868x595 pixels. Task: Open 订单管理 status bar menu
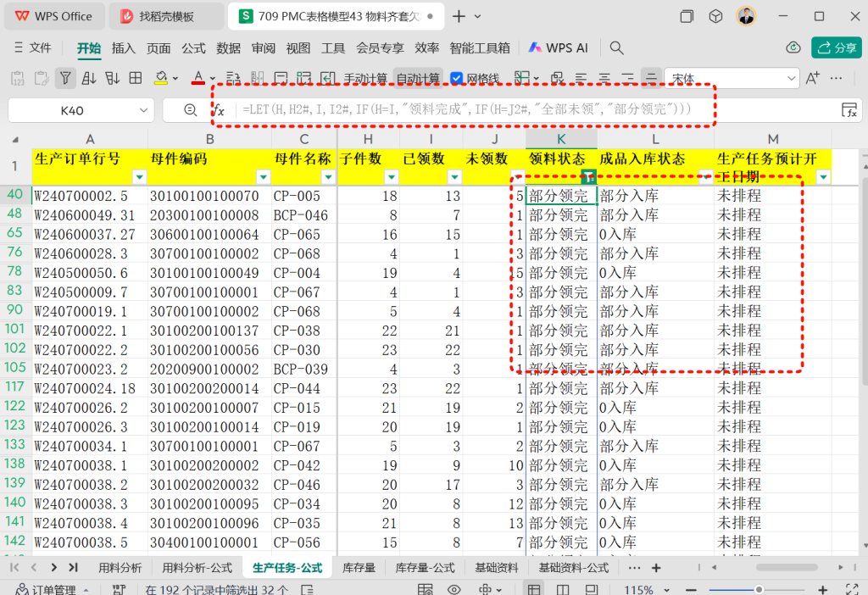52,589
